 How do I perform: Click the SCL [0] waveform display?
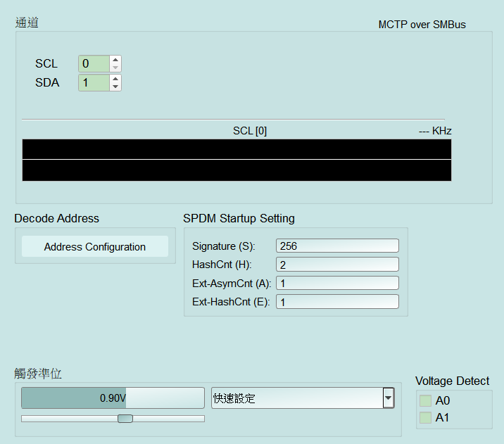coord(237,160)
